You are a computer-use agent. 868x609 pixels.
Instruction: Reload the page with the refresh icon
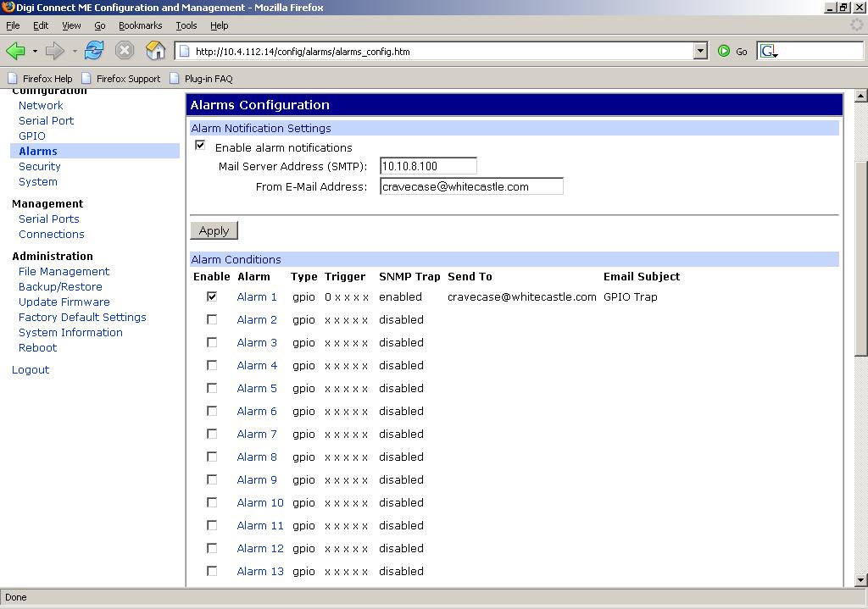(x=94, y=51)
